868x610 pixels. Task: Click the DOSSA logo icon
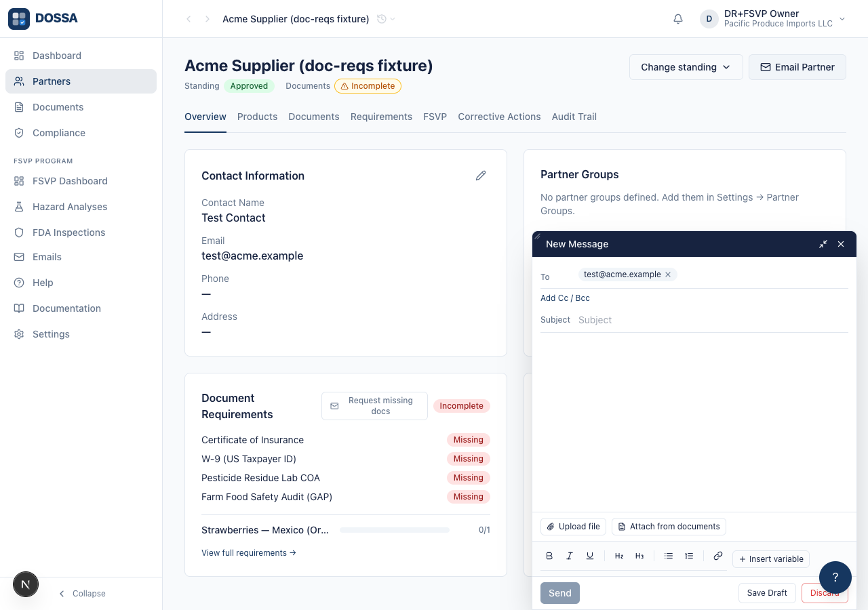(19, 19)
